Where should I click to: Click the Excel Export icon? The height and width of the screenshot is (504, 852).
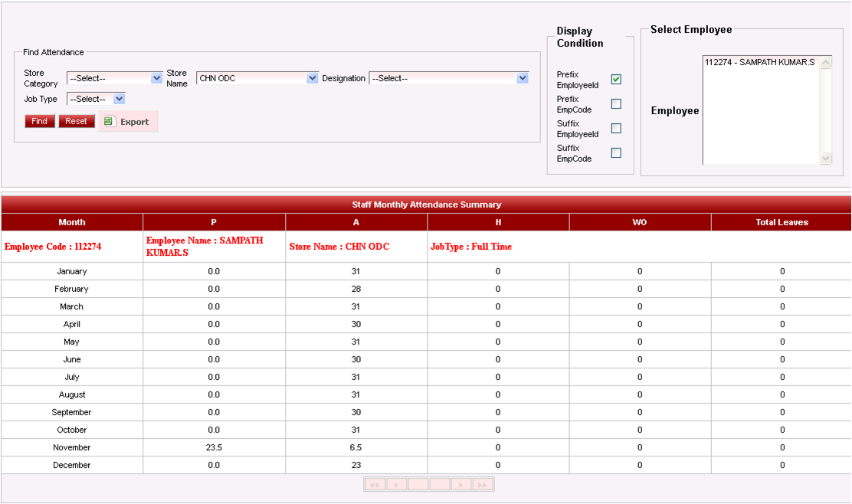[109, 122]
